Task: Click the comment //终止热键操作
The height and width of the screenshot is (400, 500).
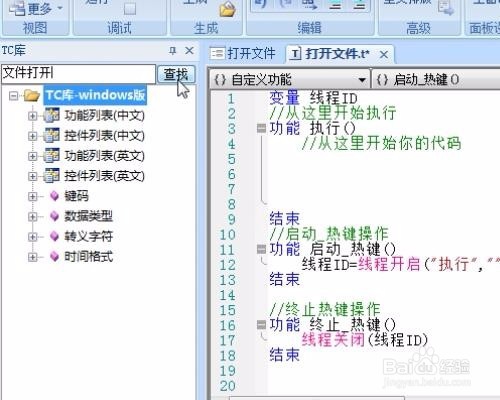Action: coord(325,309)
